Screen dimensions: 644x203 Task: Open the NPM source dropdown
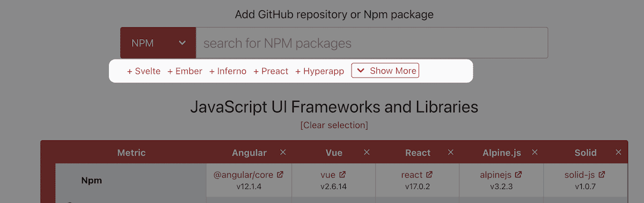click(158, 43)
